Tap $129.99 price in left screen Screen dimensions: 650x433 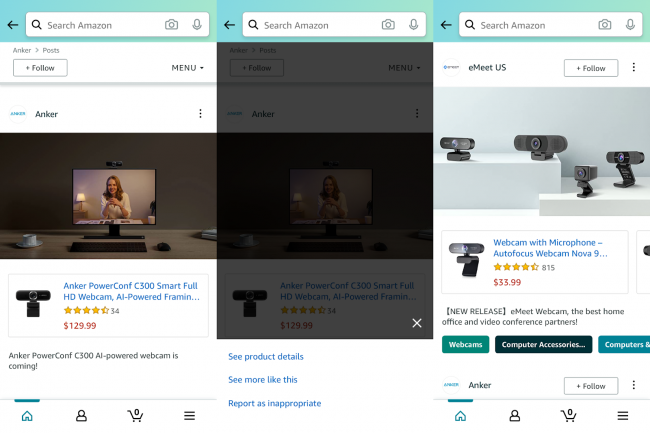point(80,326)
